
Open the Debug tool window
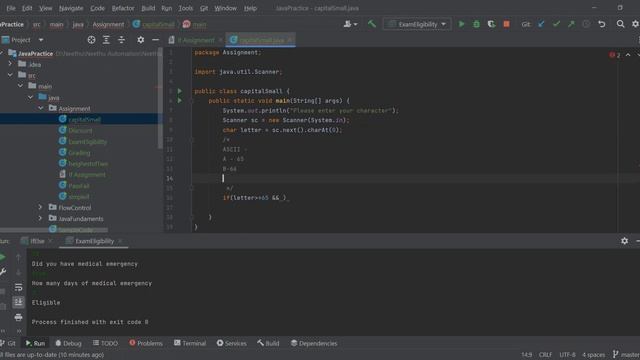coord(68,343)
